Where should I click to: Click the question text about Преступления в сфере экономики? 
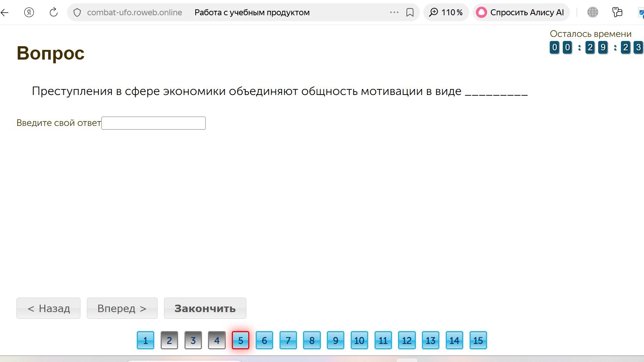click(x=280, y=91)
